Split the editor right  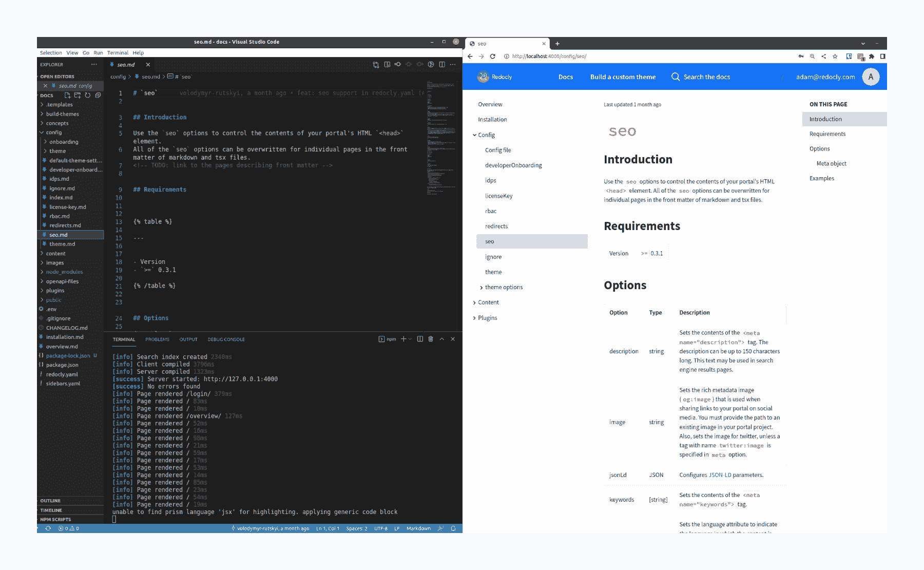click(x=442, y=65)
